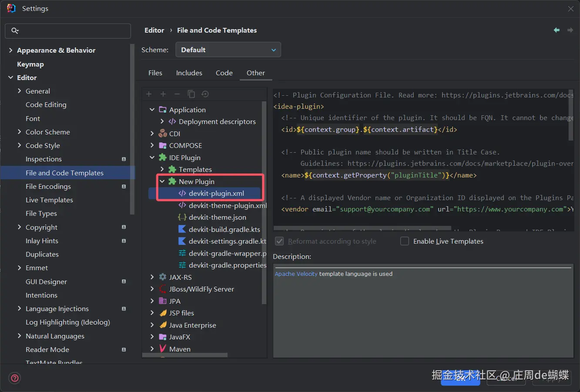580x392 pixels.
Task: Click the settings search field
Action: pos(68,30)
